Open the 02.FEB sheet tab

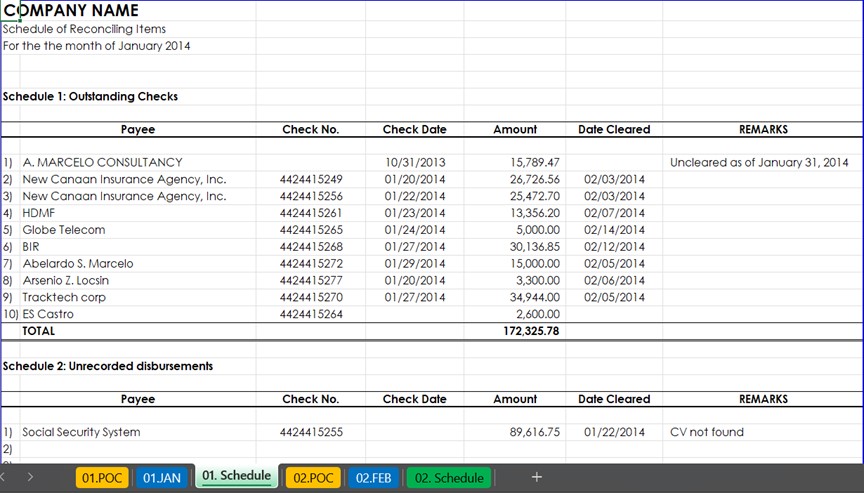[x=373, y=478]
